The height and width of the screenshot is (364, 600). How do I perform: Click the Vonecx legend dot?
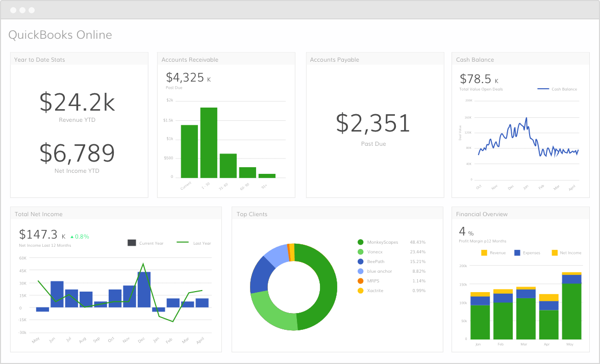point(360,251)
